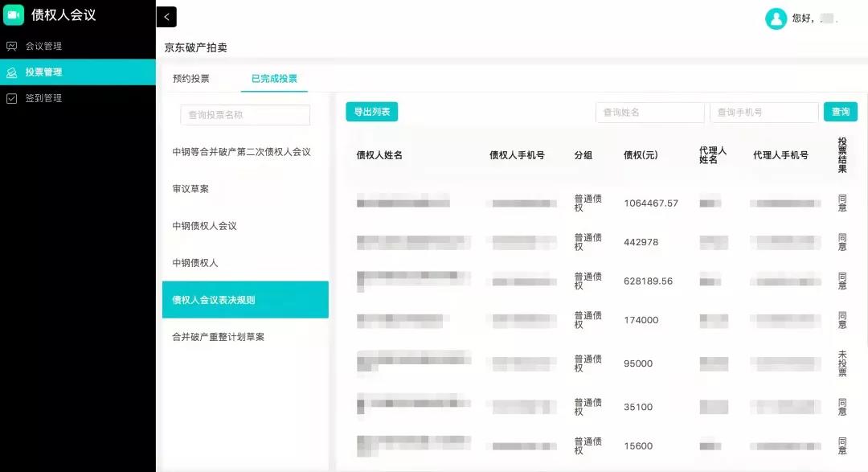The image size is (868, 472).
Task: Collapse sidebar with the back arrow button
Action: point(166,17)
